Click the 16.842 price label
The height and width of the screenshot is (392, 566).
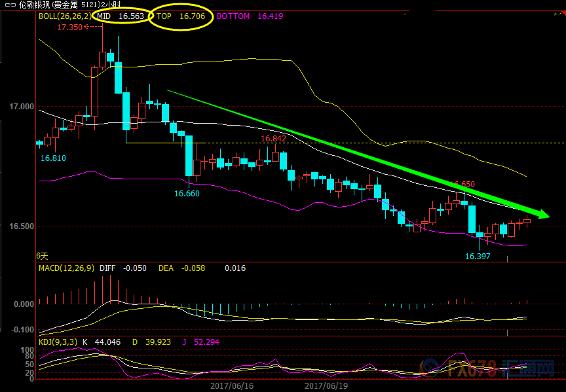click(273, 139)
